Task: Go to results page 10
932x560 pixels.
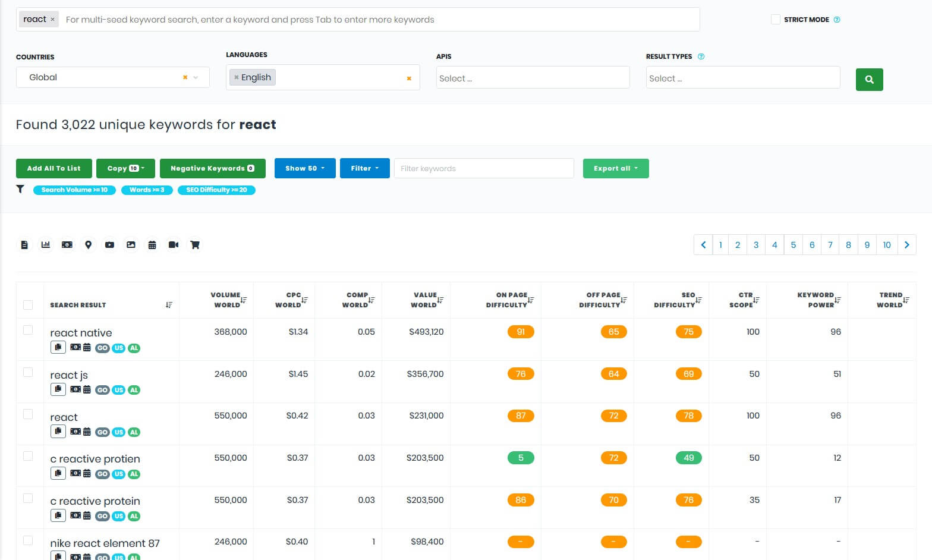Action: [887, 245]
